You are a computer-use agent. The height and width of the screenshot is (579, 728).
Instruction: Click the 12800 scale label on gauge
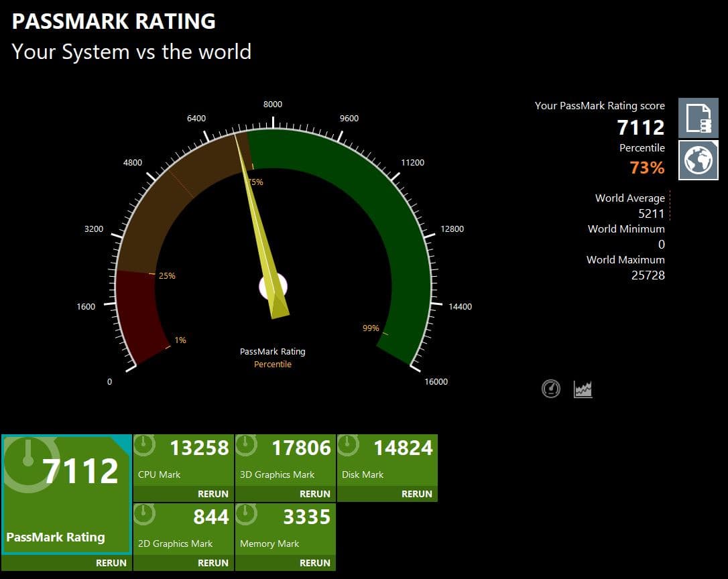[452, 229]
